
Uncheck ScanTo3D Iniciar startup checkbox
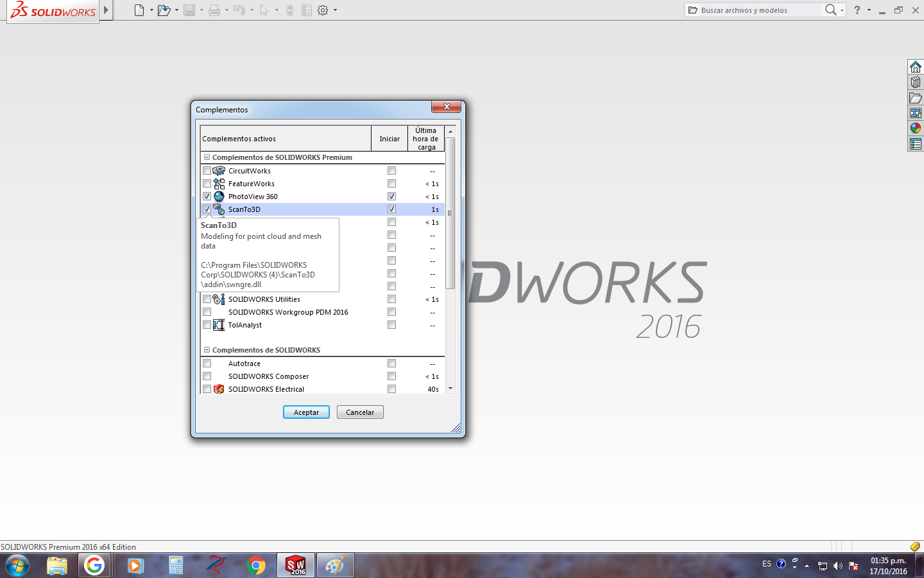click(391, 209)
